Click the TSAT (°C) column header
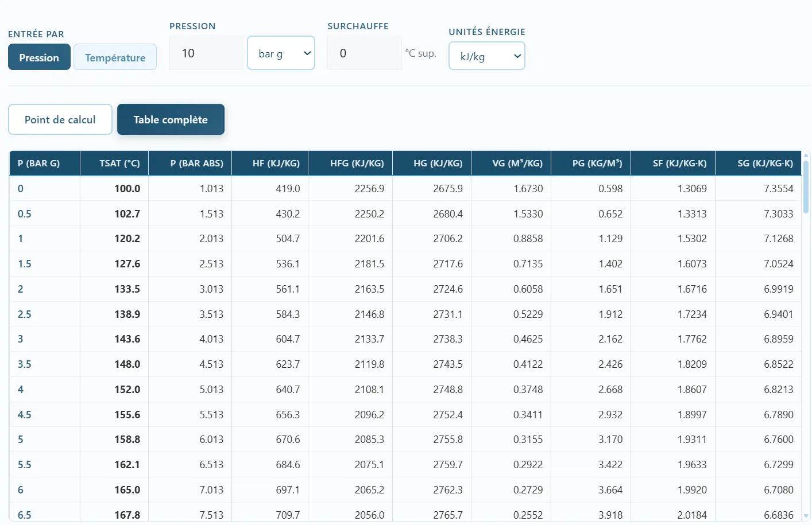Image resolution: width=812 pixels, height=525 pixels. 119,164
